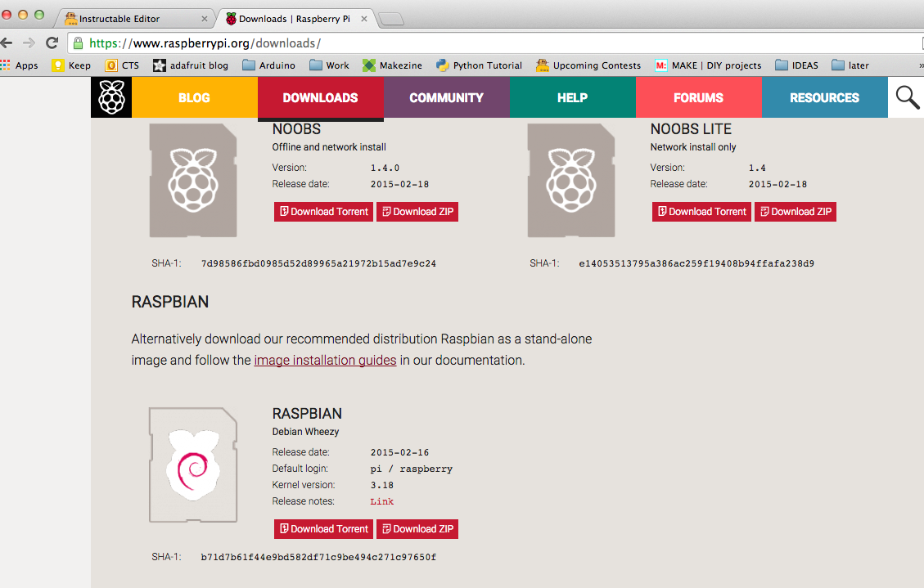Open the adafruit blog bookmark
Viewport: 924px width, 588px height.
tap(191, 65)
